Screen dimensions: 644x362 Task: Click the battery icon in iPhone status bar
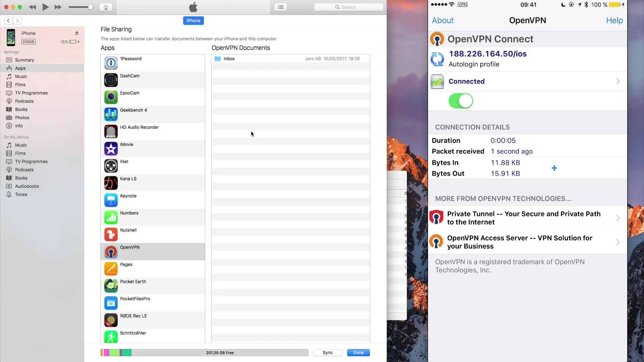click(x=614, y=5)
